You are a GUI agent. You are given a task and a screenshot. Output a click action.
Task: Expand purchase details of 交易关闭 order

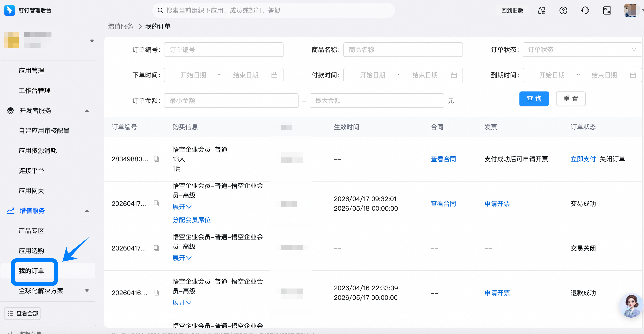click(x=182, y=258)
